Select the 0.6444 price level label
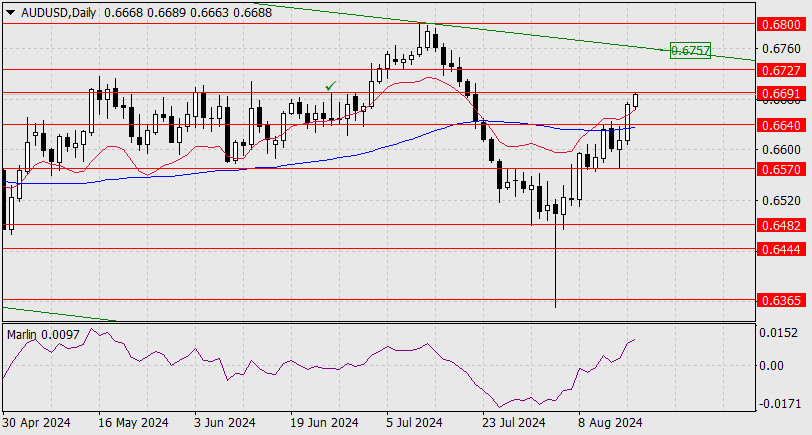Screen dimensions: 812x435 pos(781,250)
